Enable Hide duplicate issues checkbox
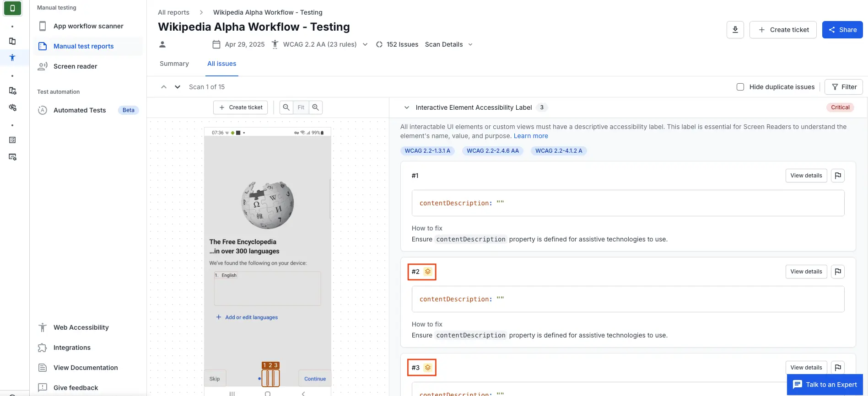 pyautogui.click(x=740, y=87)
